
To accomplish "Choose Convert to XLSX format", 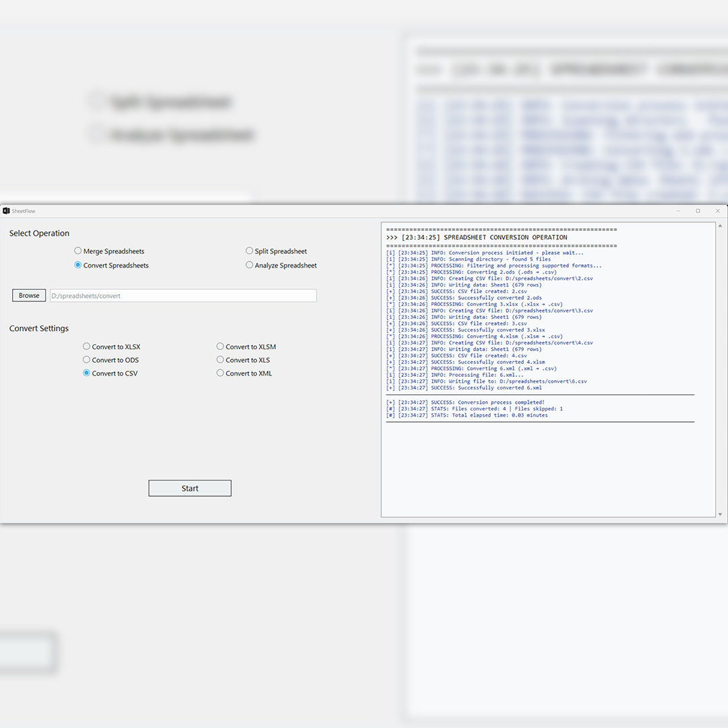I will coord(111,347).
